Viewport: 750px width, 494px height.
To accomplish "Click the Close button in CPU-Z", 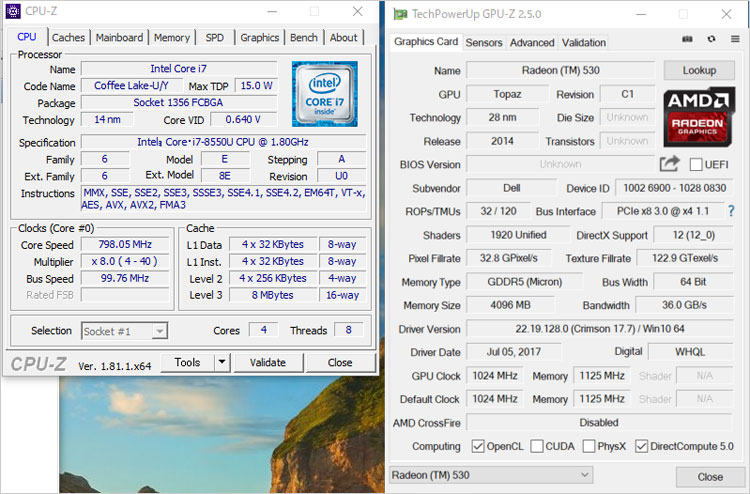I will pos(340,362).
